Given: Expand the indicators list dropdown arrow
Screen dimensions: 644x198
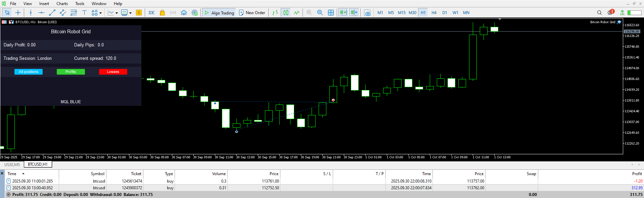Looking at the screenshot, I should (x=117, y=13).
